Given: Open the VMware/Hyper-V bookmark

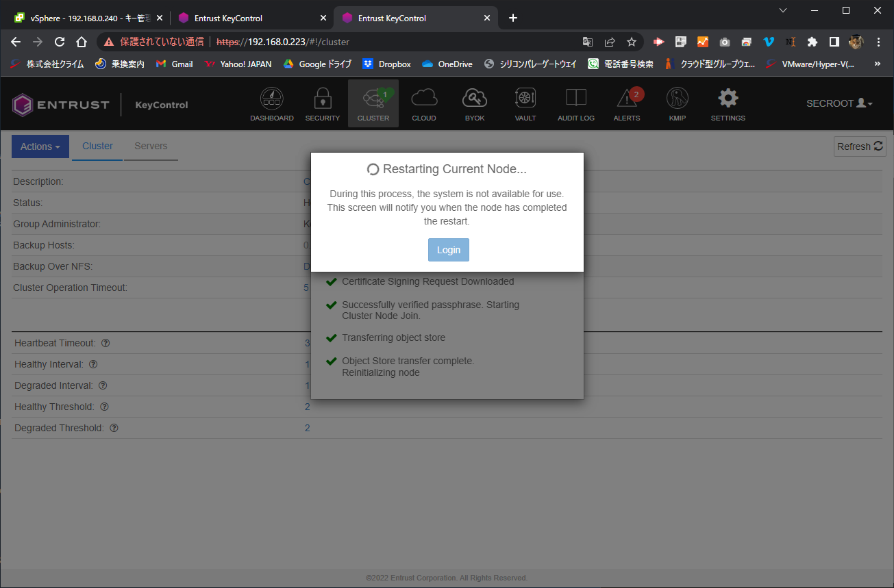Looking at the screenshot, I should pyautogui.click(x=810, y=64).
